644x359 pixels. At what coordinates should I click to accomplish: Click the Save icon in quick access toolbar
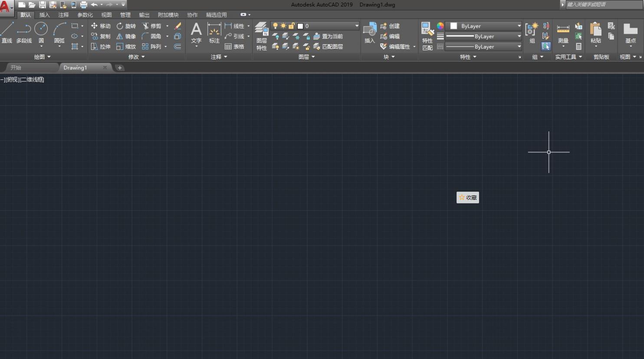[x=43, y=5]
